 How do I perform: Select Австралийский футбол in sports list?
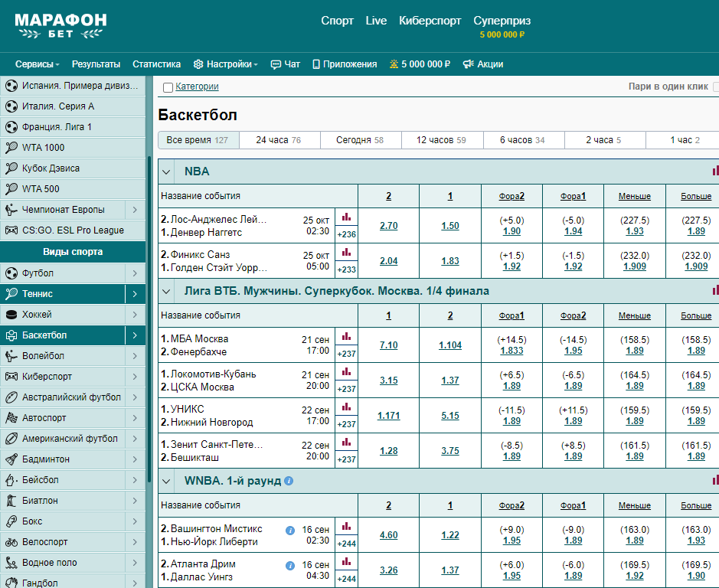tap(62, 397)
